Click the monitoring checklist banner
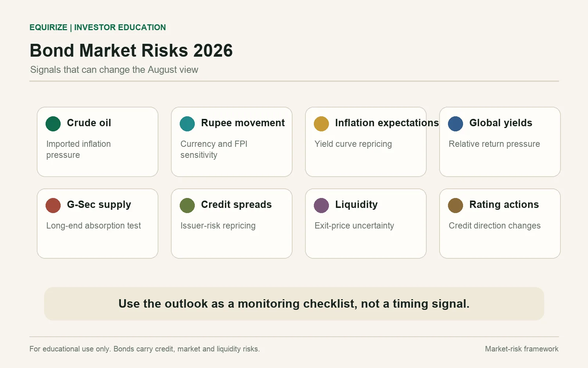Viewport: 588px width, 368px height. click(x=294, y=304)
